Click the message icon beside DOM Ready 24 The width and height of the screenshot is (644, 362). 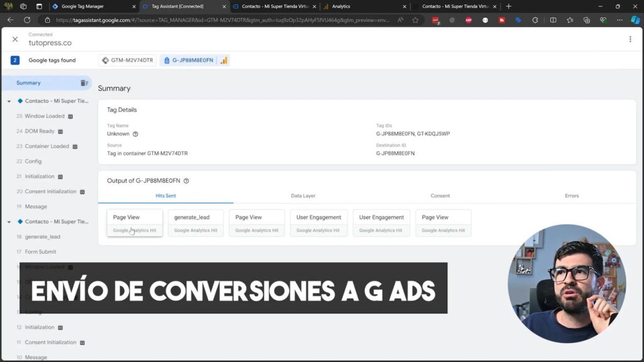click(60, 132)
